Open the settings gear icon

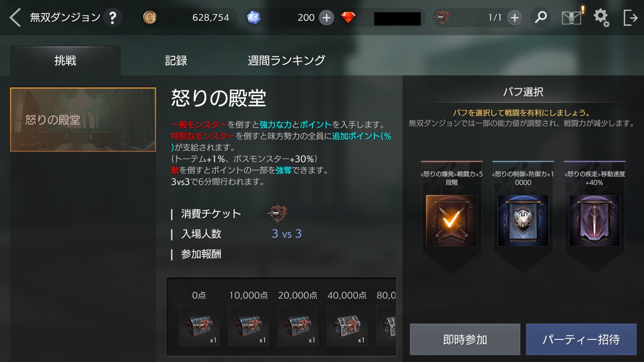pos(601,18)
